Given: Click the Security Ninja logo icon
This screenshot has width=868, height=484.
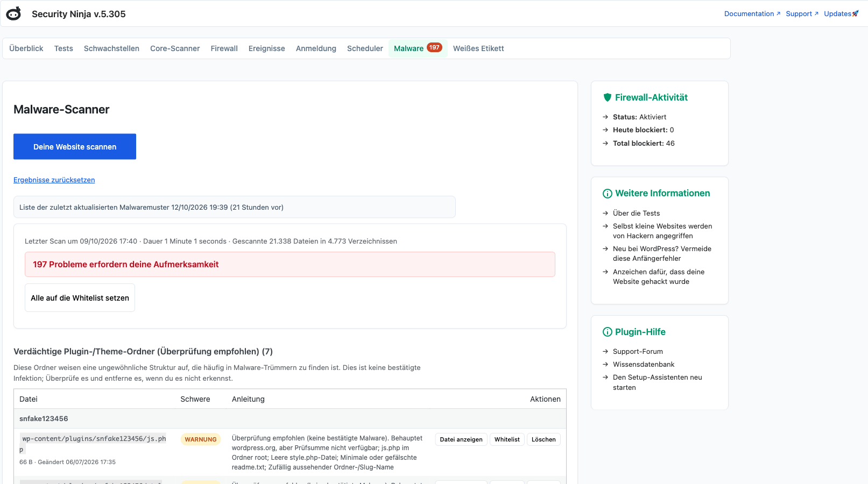Looking at the screenshot, I should 13,13.
